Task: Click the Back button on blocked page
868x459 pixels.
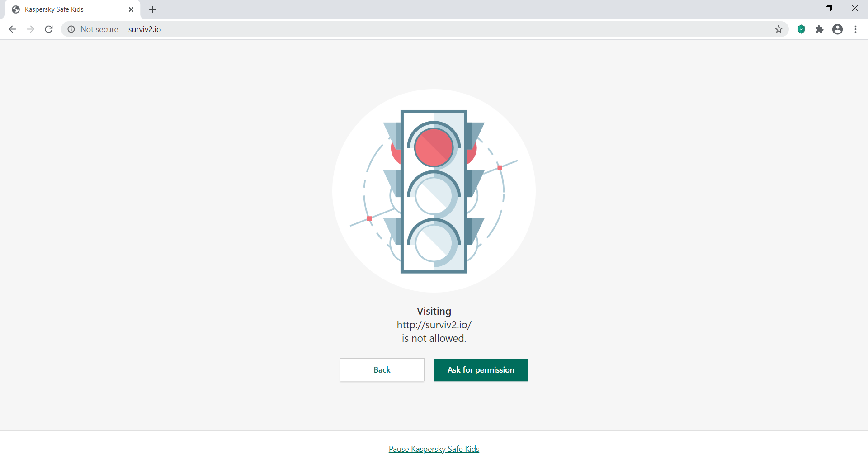Action: click(x=382, y=370)
